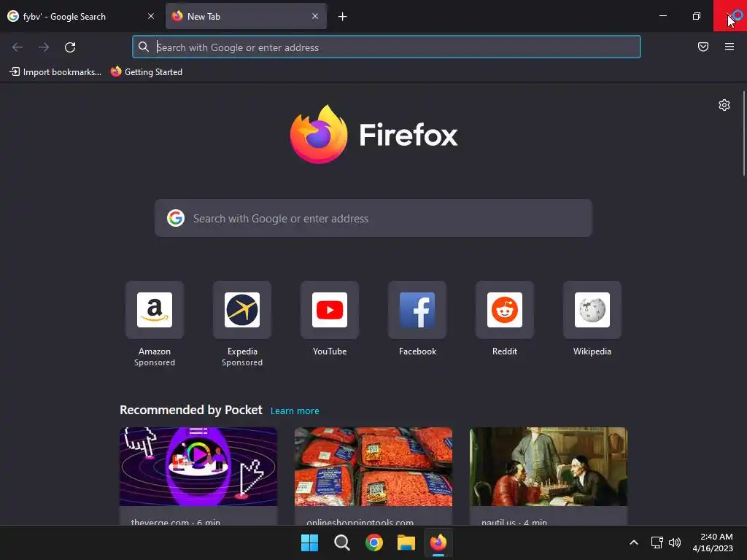Follow the Pocket Learn more link
Viewport: 747px width, 560px height.
pyautogui.click(x=295, y=411)
